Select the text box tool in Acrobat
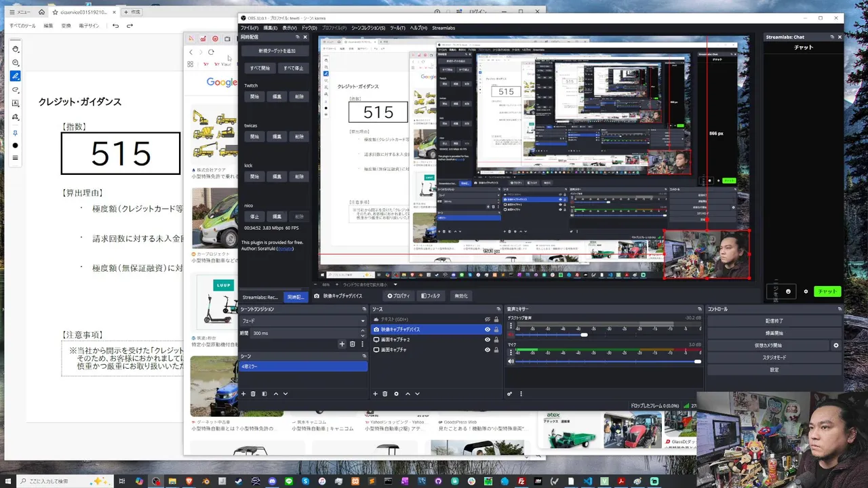This screenshot has width=868, height=488. pyautogui.click(x=15, y=103)
